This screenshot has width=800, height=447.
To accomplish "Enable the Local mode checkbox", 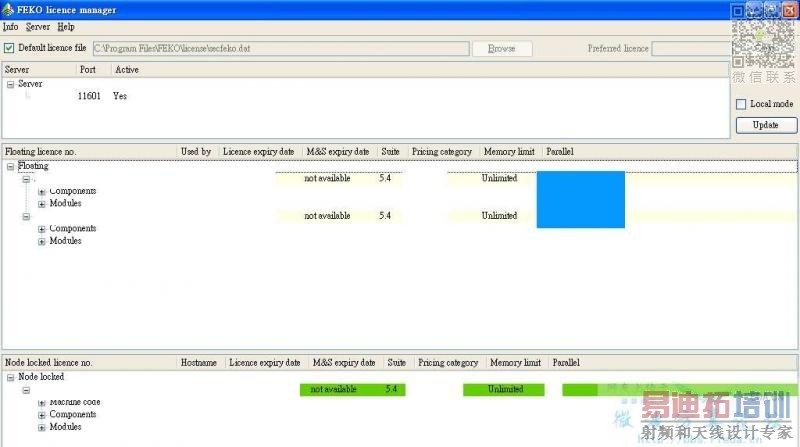I will pos(741,104).
